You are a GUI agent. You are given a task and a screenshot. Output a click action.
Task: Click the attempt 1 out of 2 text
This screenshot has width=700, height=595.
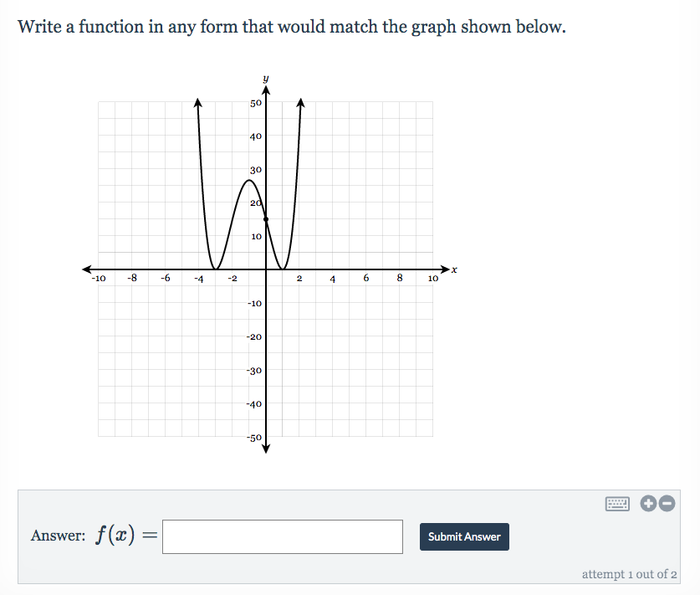[x=629, y=574]
